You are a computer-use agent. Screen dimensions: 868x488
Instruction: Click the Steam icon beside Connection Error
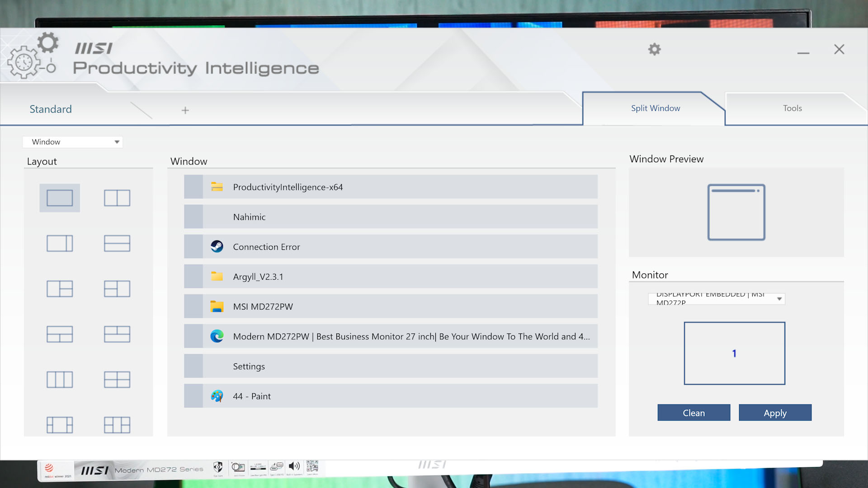[217, 246]
